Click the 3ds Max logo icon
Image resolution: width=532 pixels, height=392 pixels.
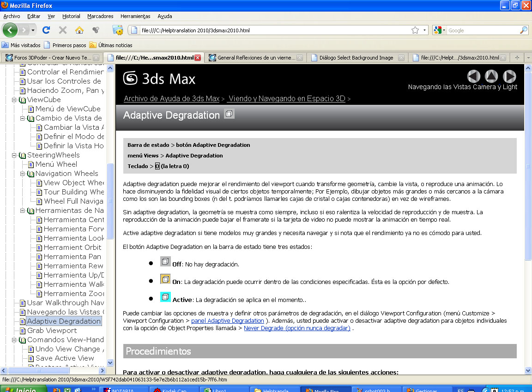click(x=130, y=78)
